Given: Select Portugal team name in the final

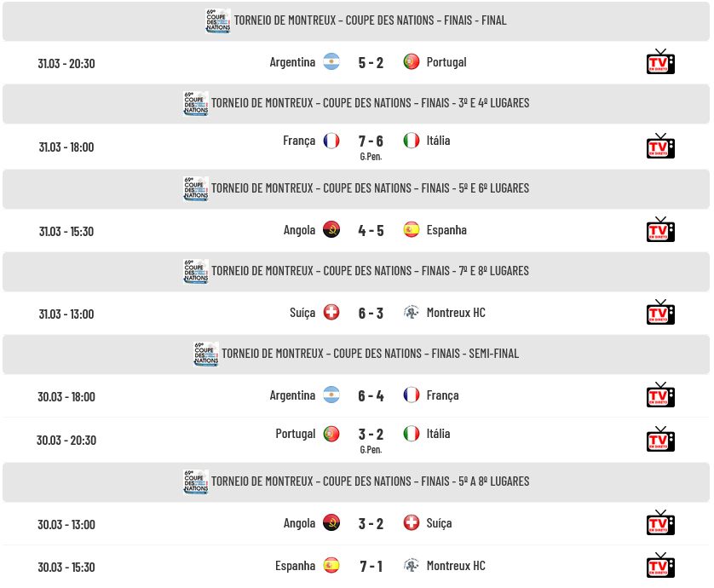Looking at the screenshot, I should click(x=446, y=62).
